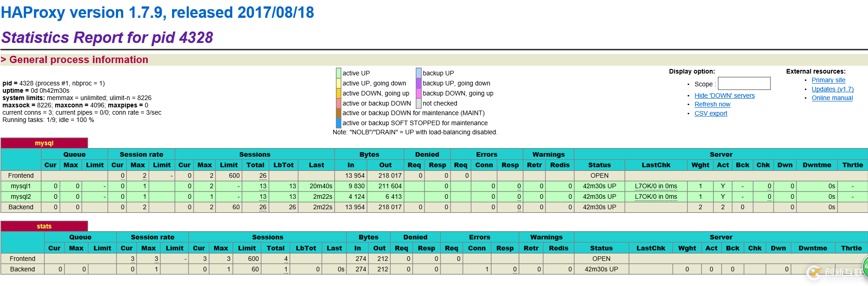Select the stats proxy title
Screen dimensions: 868x286
[44, 226]
